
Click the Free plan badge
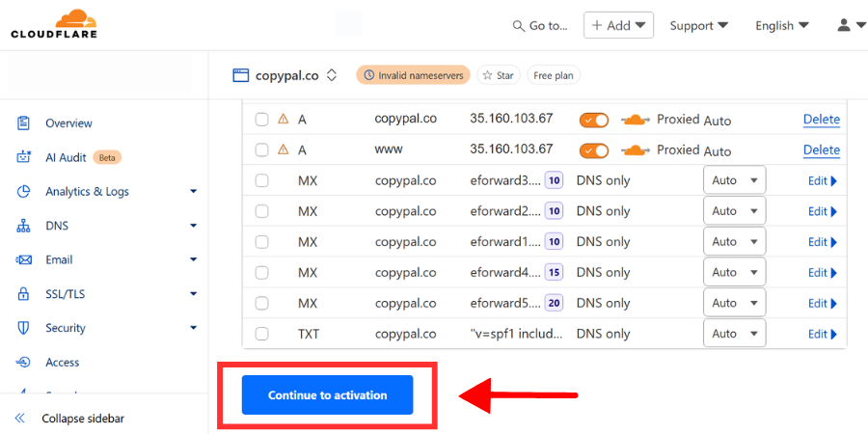pyautogui.click(x=553, y=75)
